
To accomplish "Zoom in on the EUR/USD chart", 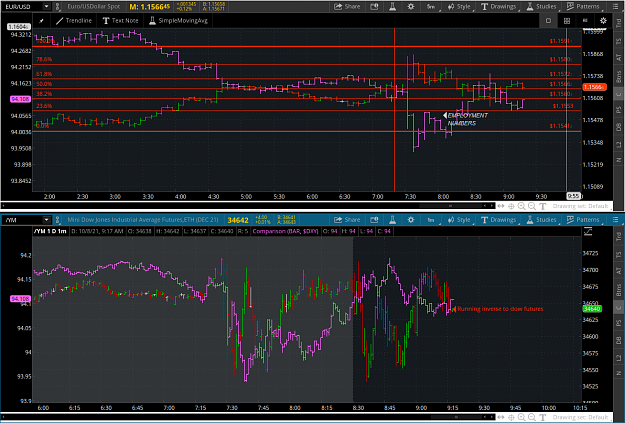I will pos(522,206).
